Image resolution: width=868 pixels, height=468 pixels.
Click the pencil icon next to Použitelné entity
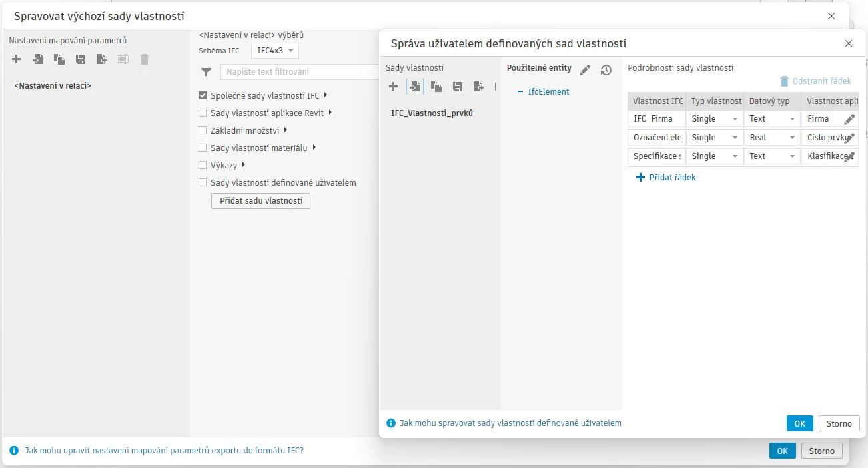(x=585, y=70)
